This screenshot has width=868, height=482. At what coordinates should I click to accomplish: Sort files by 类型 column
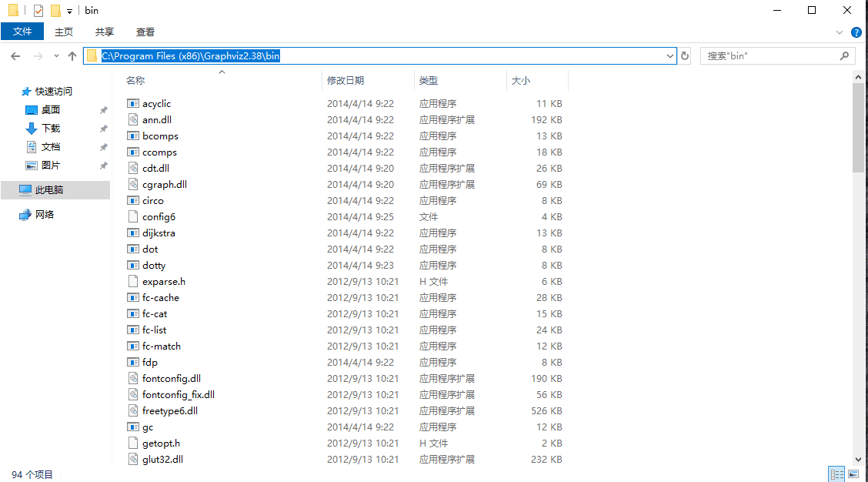pyautogui.click(x=429, y=81)
